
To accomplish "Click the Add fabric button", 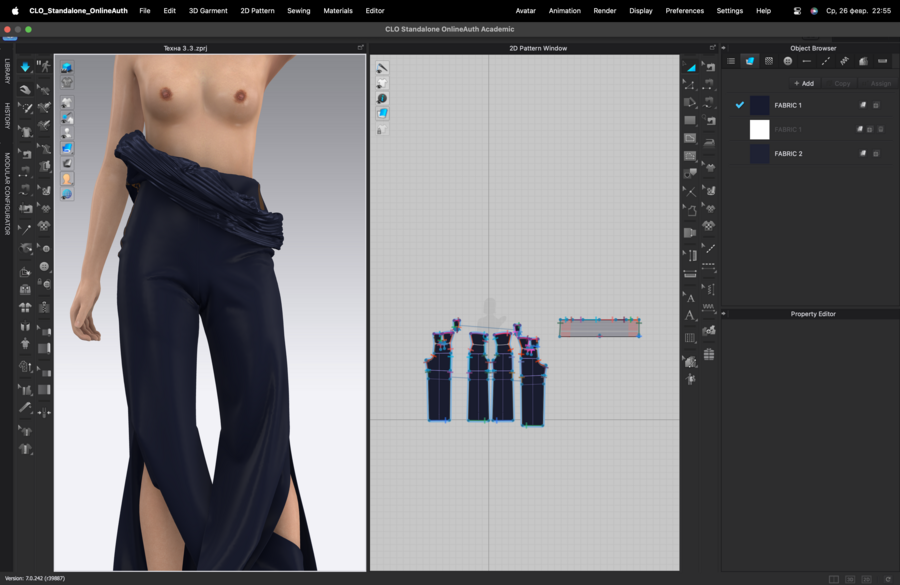I will click(x=804, y=83).
